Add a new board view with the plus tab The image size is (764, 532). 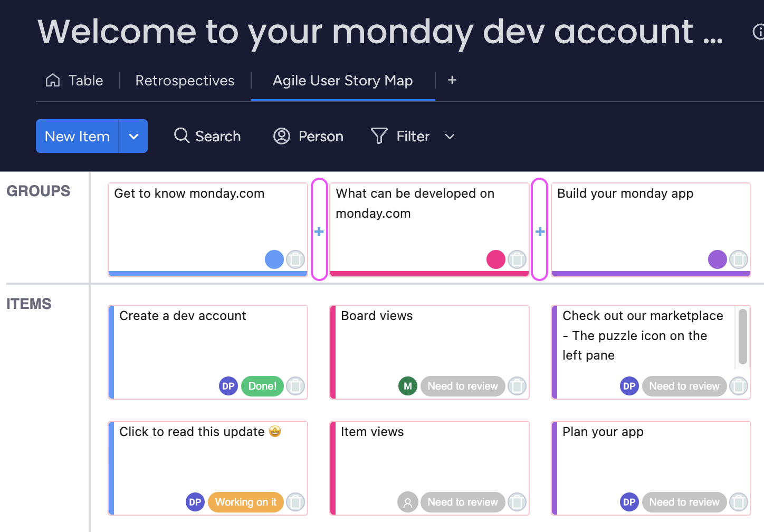click(452, 80)
